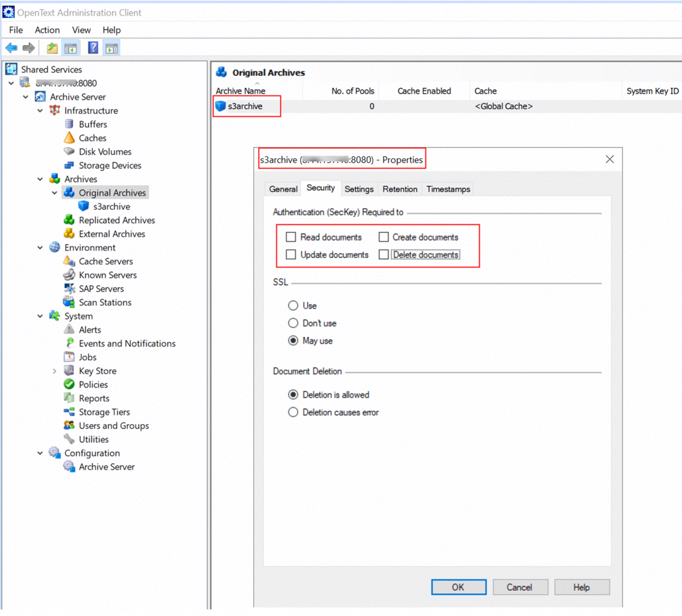Collapse the Environment tree node

[x=40, y=247]
